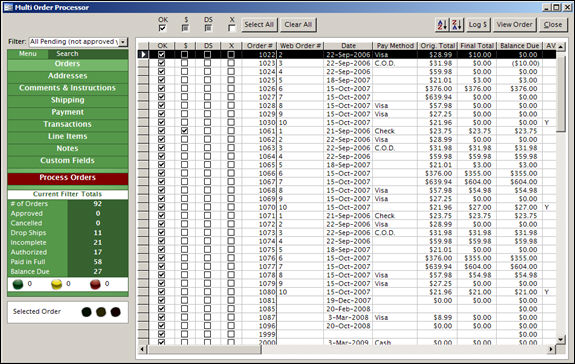Click the Select All button
The height and width of the screenshot is (364, 575).
pos(259,25)
